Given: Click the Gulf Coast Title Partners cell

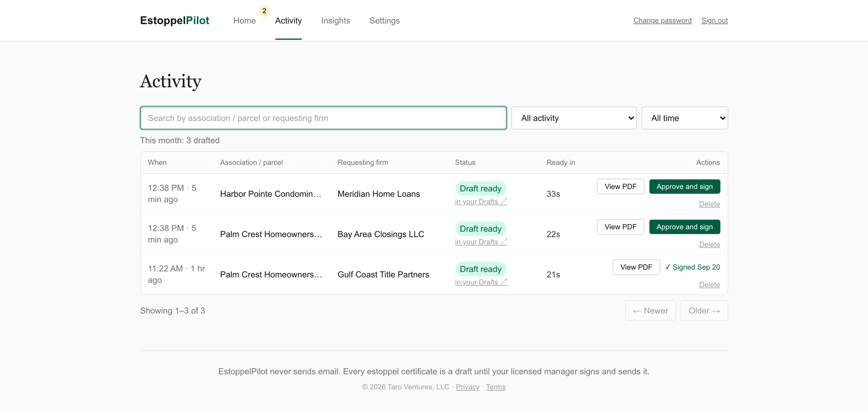Looking at the screenshot, I should [383, 274].
